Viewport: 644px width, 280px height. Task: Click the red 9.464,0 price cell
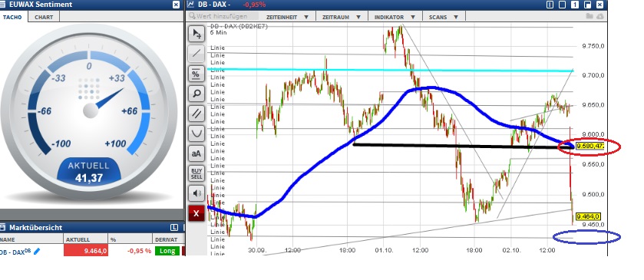tap(86, 250)
